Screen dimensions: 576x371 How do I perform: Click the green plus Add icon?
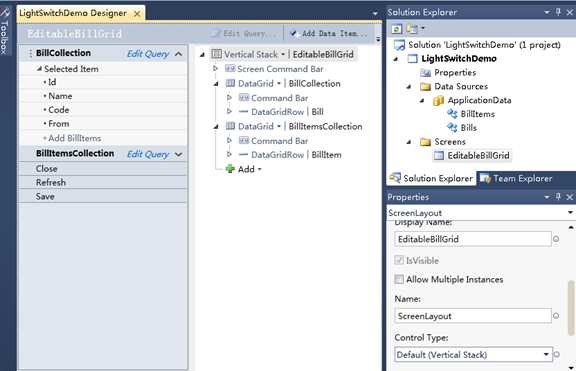click(230, 169)
